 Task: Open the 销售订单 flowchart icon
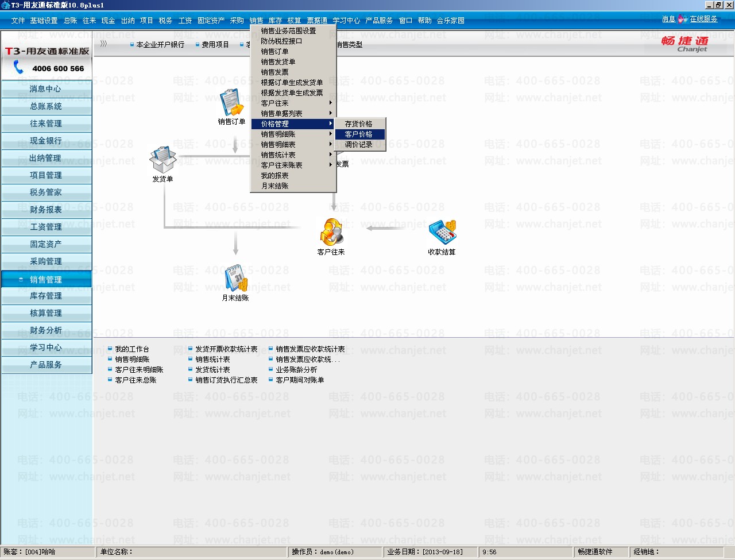(x=231, y=103)
